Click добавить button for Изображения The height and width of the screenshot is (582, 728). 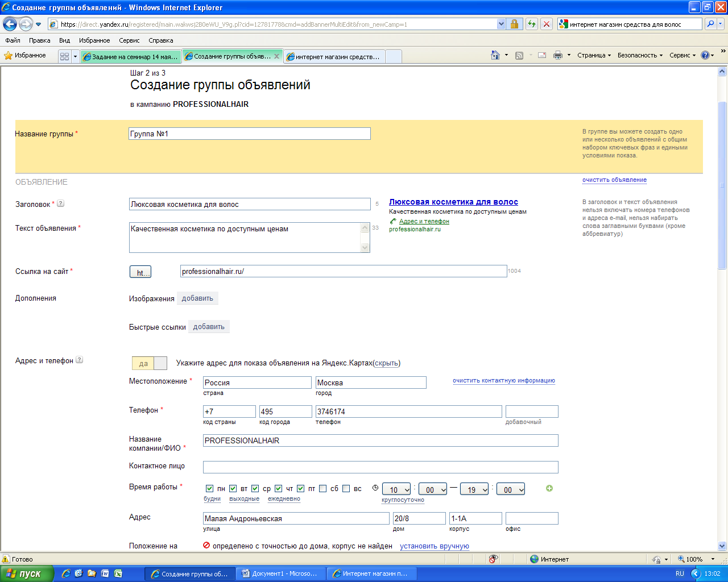(x=197, y=298)
